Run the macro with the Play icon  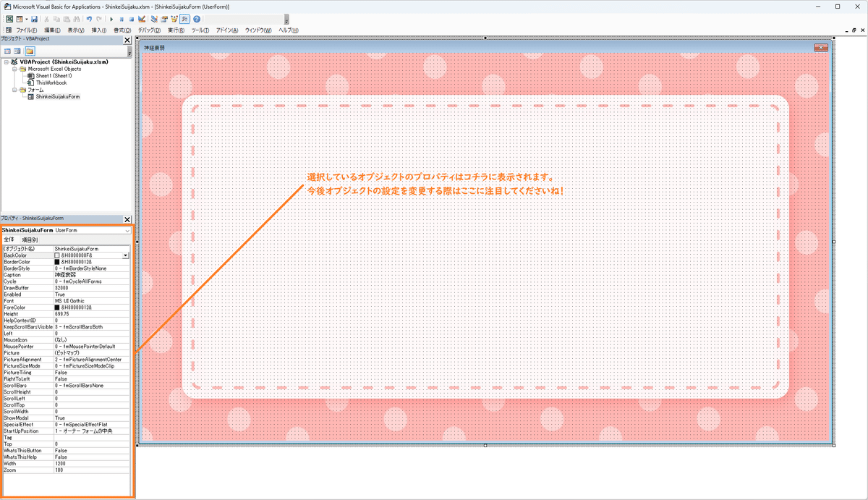pos(111,20)
